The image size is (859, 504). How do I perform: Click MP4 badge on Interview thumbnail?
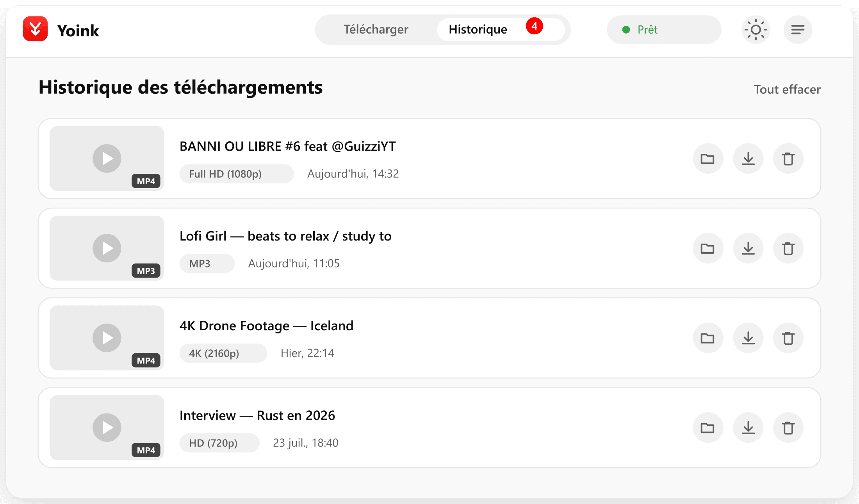click(x=146, y=451)
